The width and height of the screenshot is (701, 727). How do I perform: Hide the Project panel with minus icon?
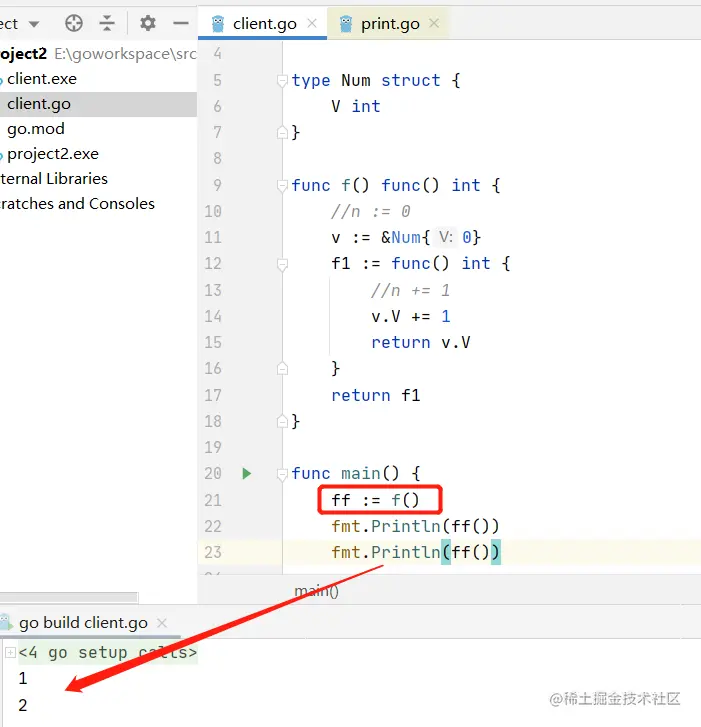pos(181,23)
